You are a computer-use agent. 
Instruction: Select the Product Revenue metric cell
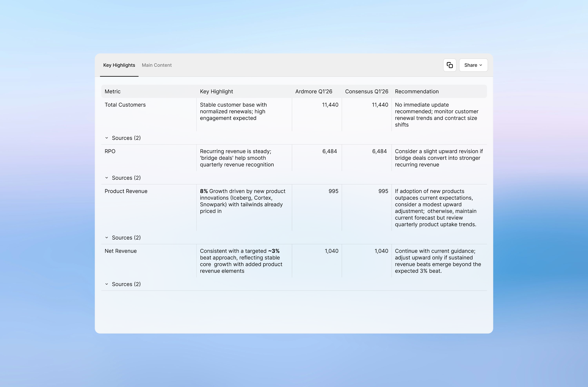click(126, 191)
